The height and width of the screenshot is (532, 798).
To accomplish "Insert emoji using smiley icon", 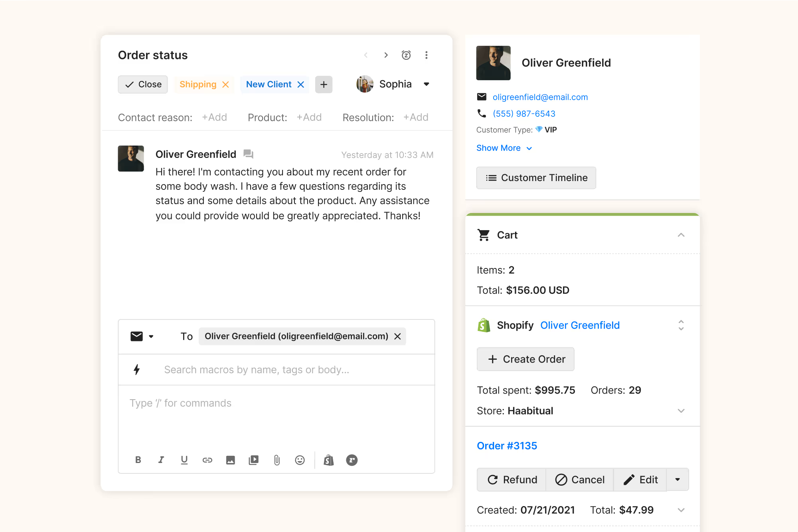I will click(300, 460).
